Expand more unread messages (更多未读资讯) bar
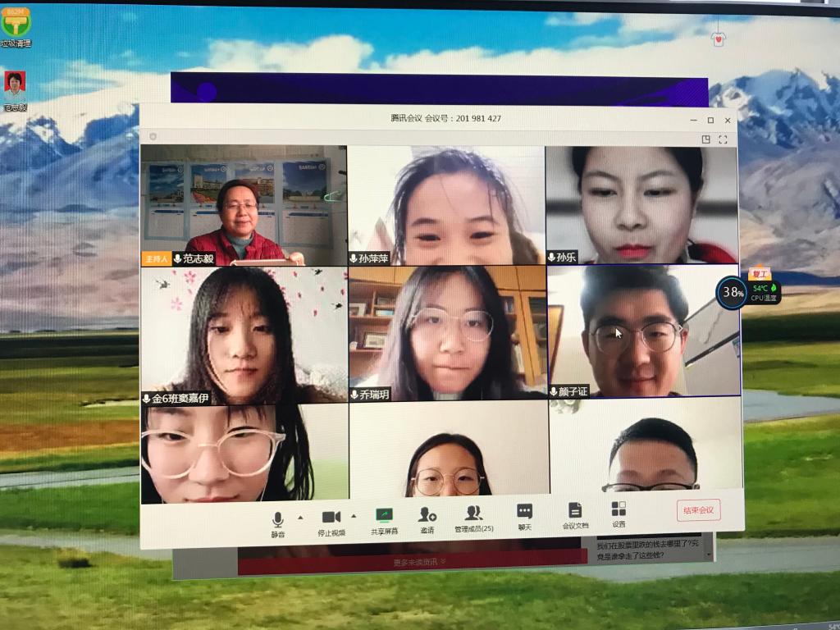Viewport: 840px width, 630px height. tap(418, 562)
